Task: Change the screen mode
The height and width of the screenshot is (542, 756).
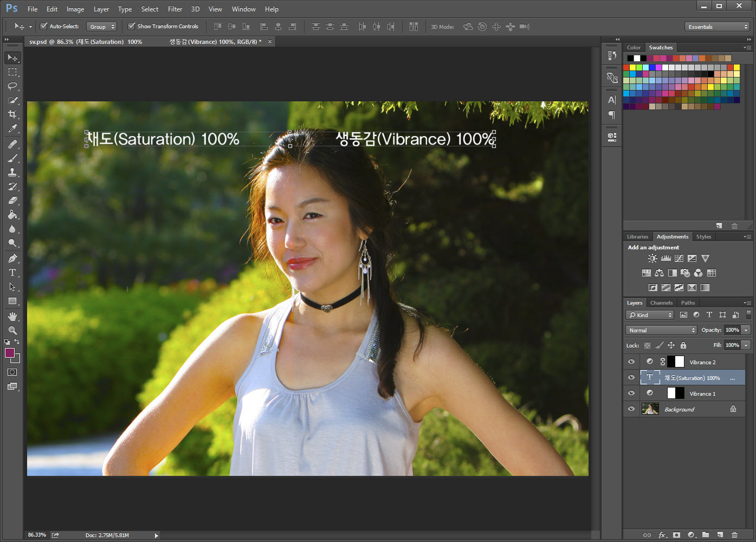Action: click(x=12, y=386)
